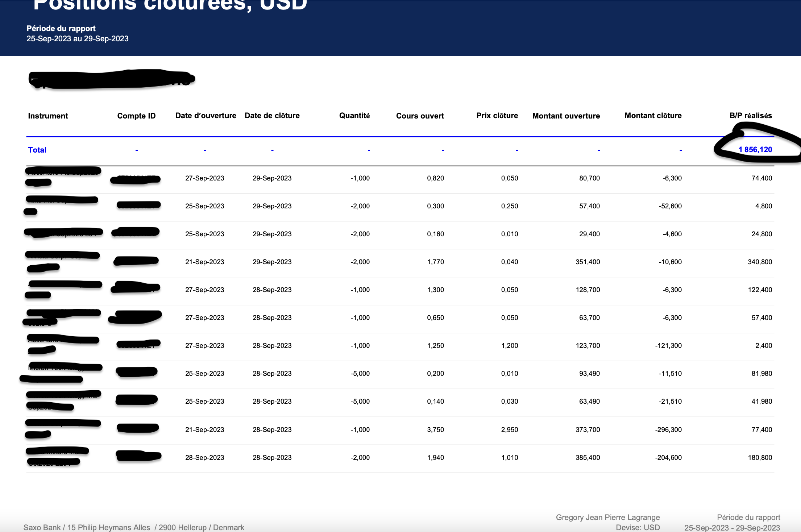
Task: Click the Montant ouverture column header
Action: (566, 116)
